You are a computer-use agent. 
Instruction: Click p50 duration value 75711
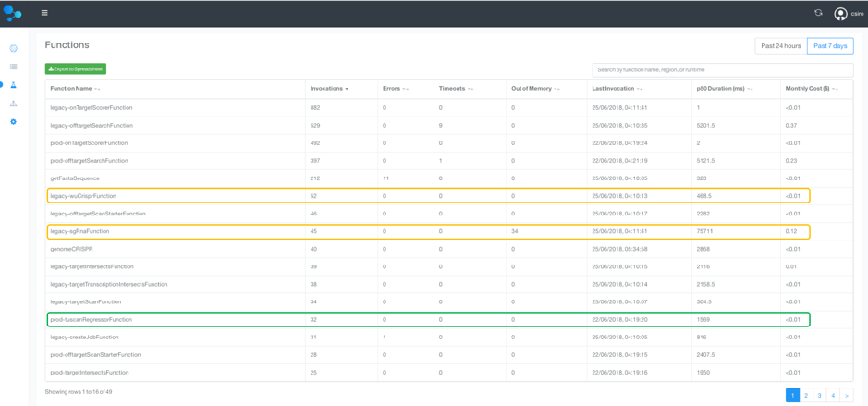[704, 231]
